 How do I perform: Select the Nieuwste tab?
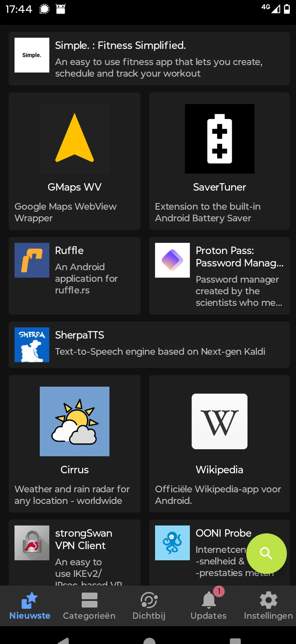coord(30,605)
